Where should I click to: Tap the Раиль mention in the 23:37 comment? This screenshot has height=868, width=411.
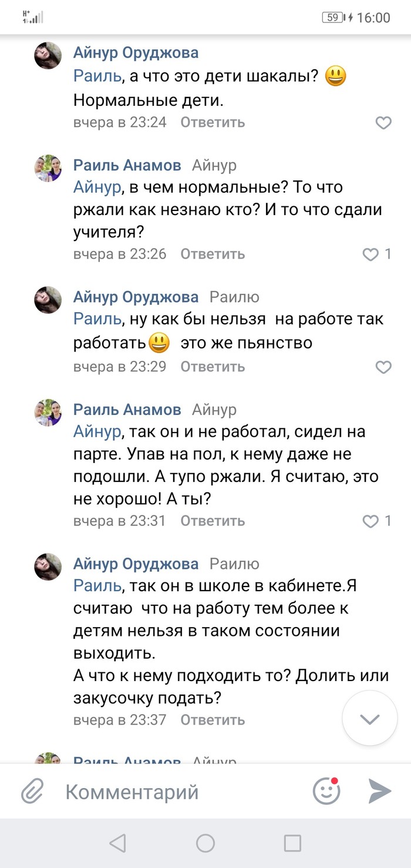pos(97,586)
